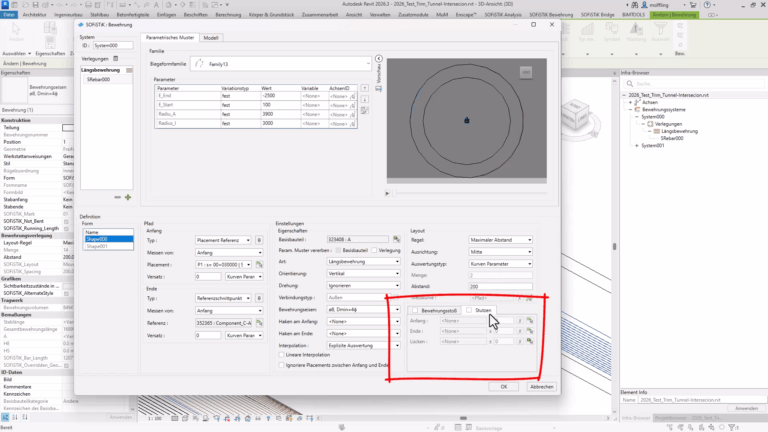Click the Abbrechen button
This screenshot has width=768, height=432.
click(541, 386)
